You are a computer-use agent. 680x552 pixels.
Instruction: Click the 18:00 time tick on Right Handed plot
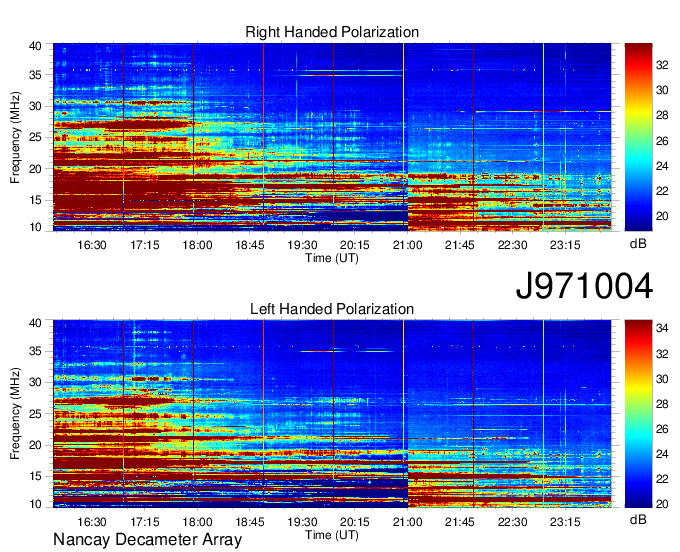coord(197,245)
